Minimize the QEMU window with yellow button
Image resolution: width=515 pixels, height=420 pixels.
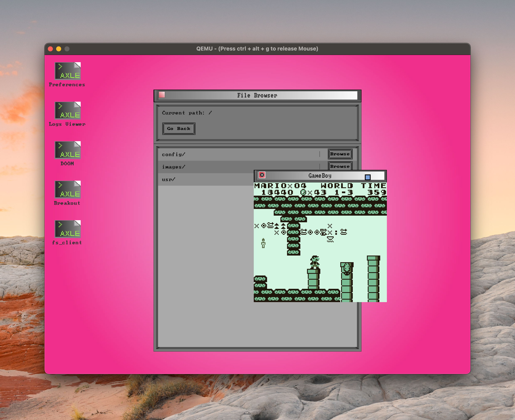tap(59, 49)
